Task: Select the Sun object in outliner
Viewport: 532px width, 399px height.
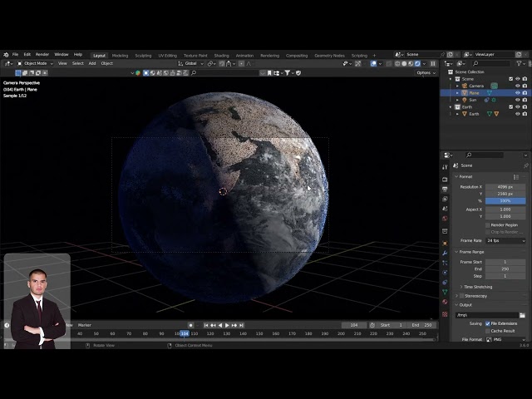Action: (473, 100)
